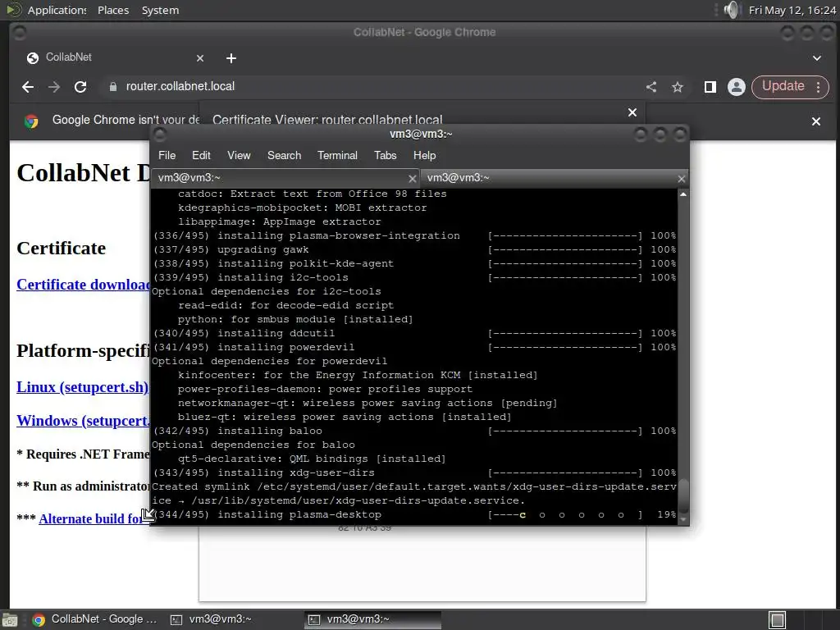This screenshot has width=840, height=630.
Task: Open Chrome side panel icon
Action: (x=710, y=87)
